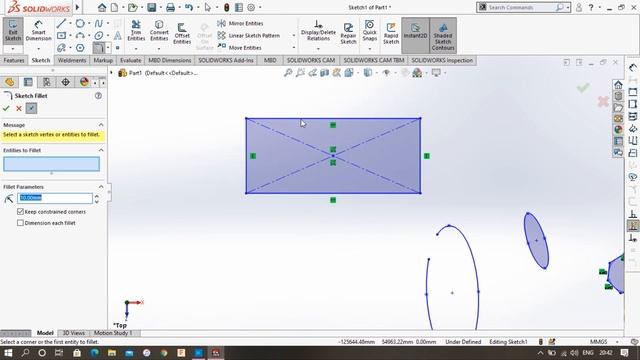Open Exit Sketch dropdown arrow
The image size is (640, 360).
[x=13, y=49]
